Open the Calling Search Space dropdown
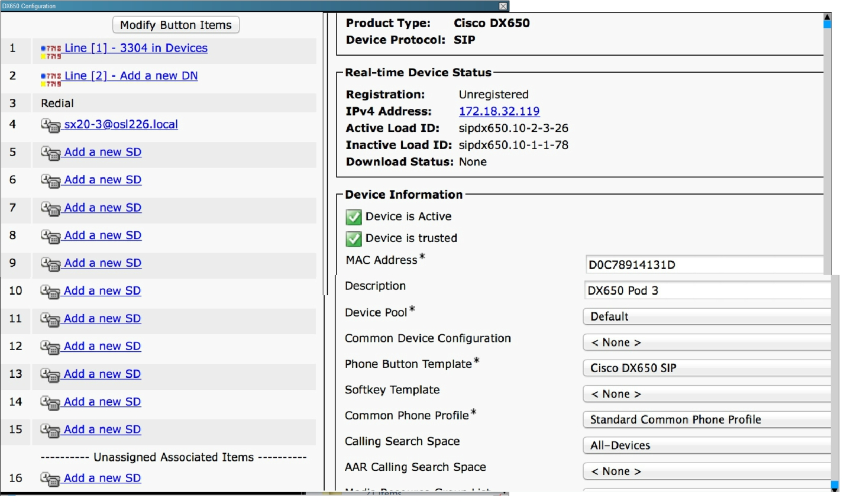Image resolution: width=847 pixels, height=504 pixels. click(x=707, y=445)
